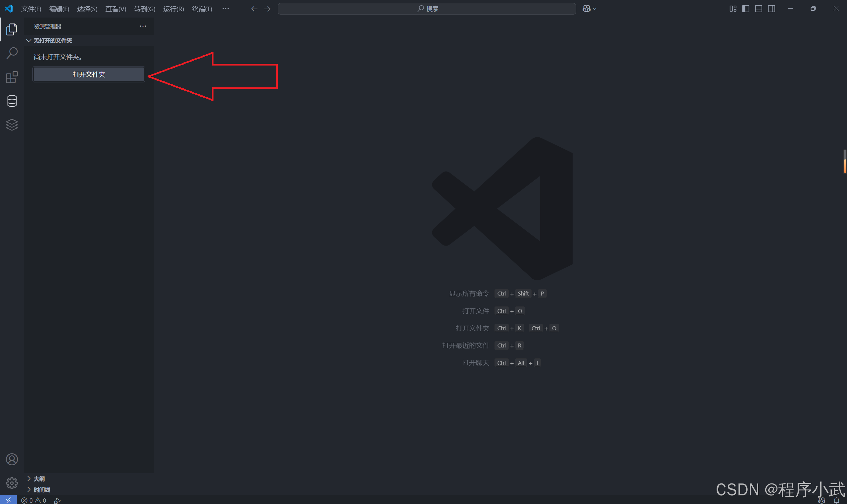Viewport: 847px width, 504px height.
Task: Toggle the secondary side bar visibility
Action: point(771,9)
